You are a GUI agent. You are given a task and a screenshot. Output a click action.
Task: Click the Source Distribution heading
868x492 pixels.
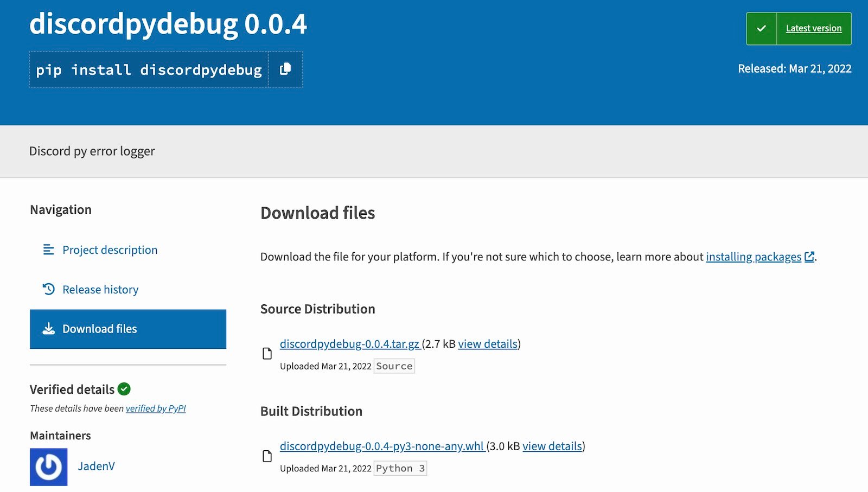click(318, 309)
